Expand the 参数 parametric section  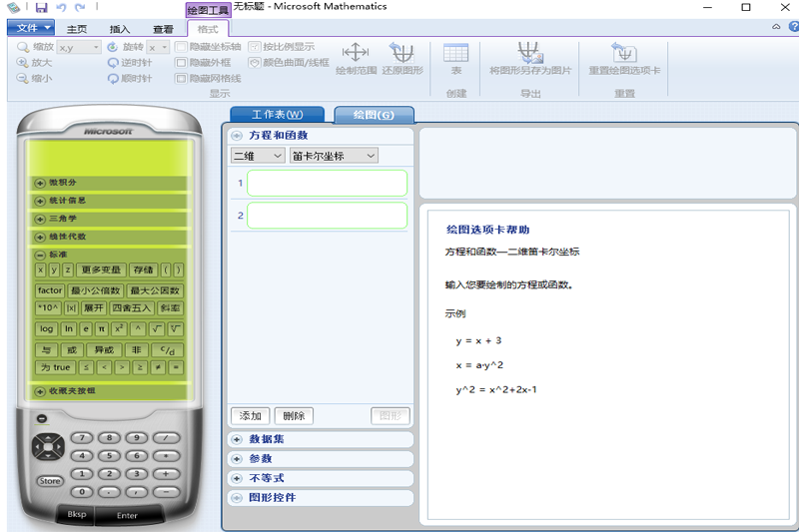tap(237, 459)
